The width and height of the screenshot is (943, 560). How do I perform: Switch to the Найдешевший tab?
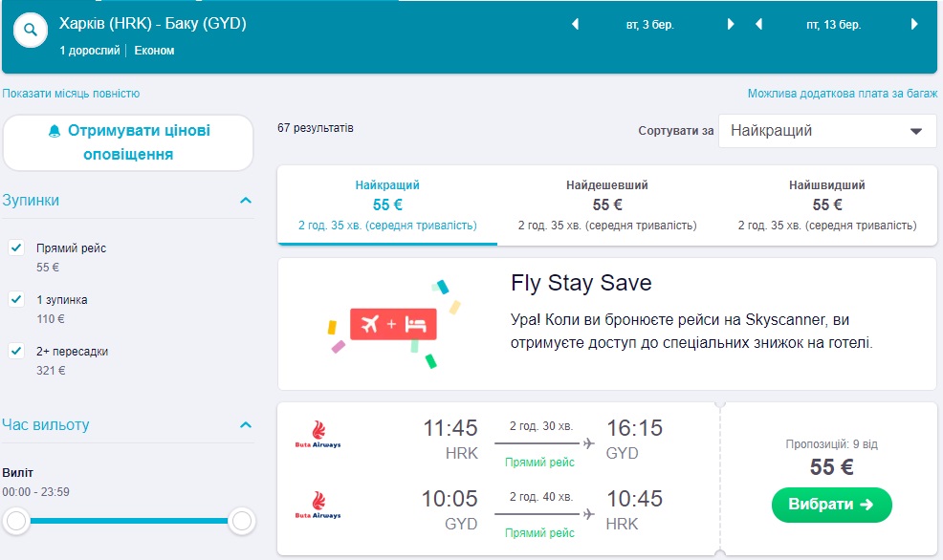607,205
